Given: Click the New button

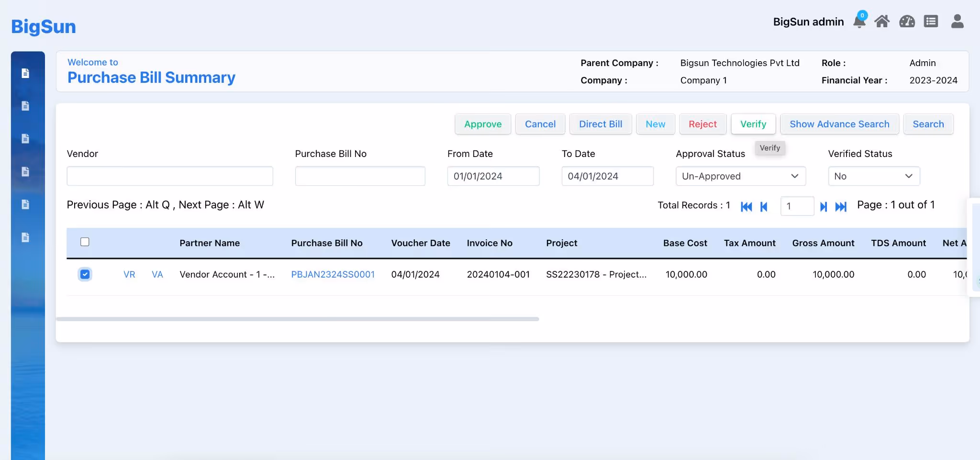Looking at the screenshot, I should [x=656, y=124].
